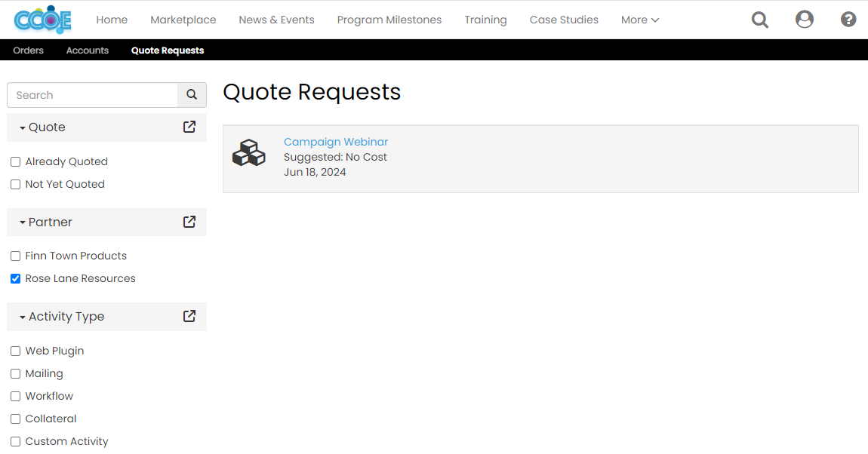Go to the Accounts tab
This screenshot has height=454, width=868.
pos(87,50)
